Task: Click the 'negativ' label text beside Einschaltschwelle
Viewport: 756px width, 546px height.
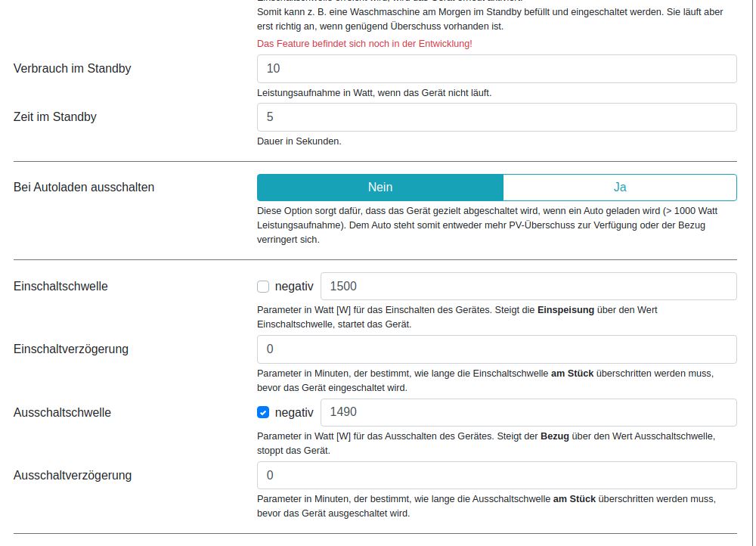Action: click(294, 287)
